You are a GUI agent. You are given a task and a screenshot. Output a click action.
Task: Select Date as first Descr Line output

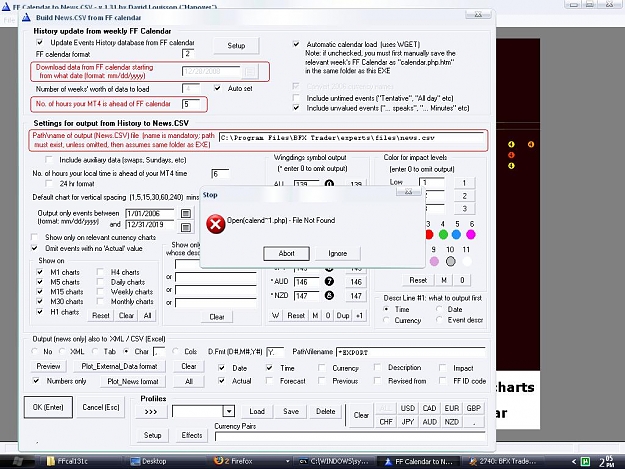[439, 309]
